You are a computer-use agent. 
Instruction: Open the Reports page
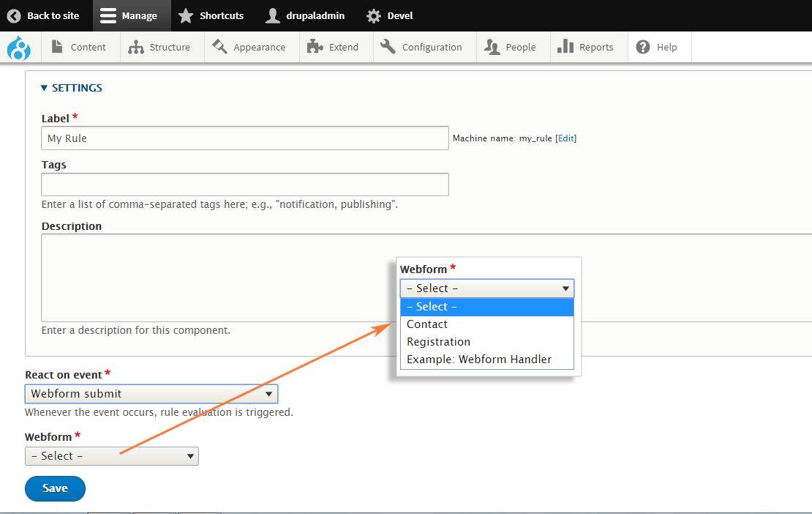586,47
